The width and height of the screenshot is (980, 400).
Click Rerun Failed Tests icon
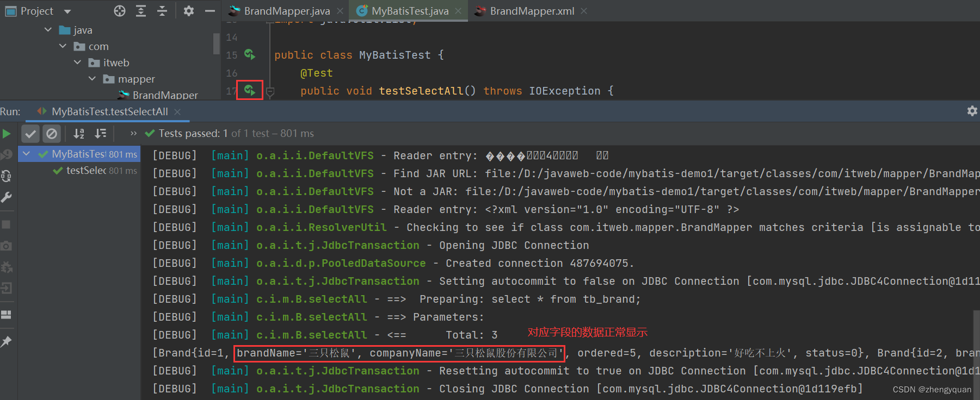tap(7, 154)
